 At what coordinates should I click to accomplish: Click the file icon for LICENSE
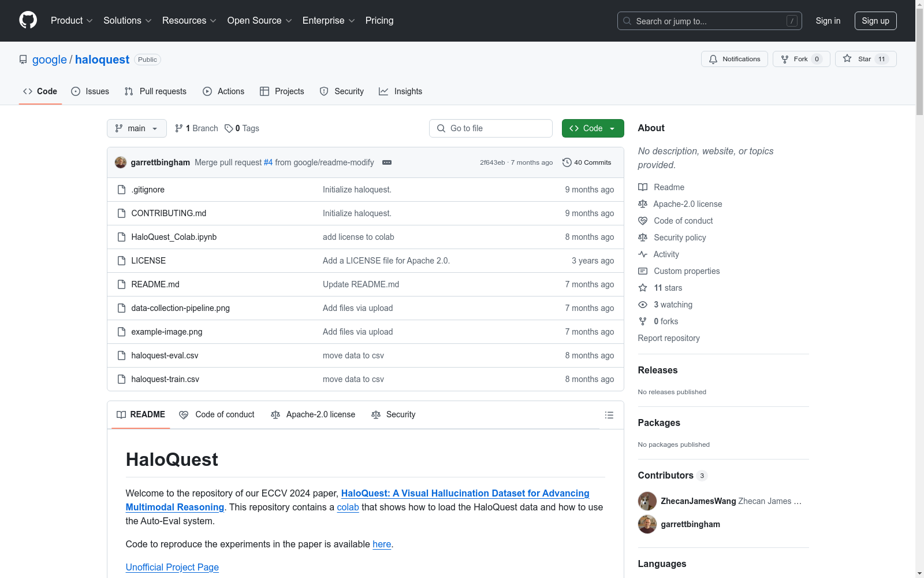pyautogui.click(x=121, y=261)
